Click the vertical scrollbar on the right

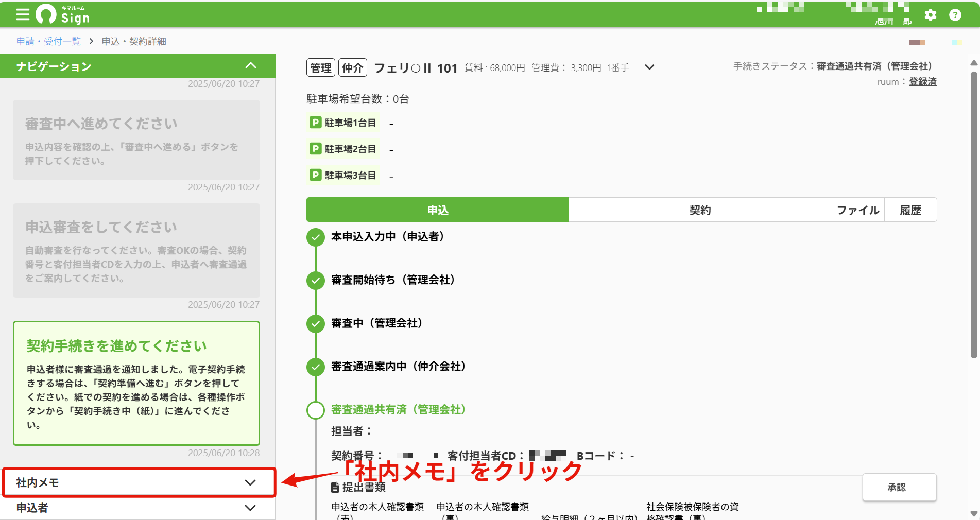click(974, 214)
